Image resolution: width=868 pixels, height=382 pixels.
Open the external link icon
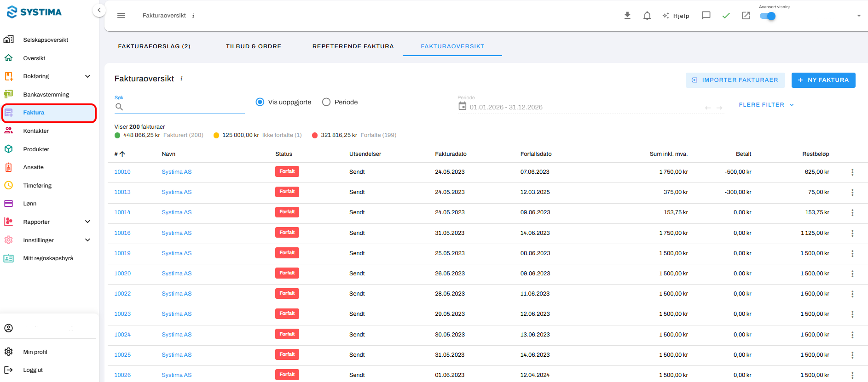(x=746, y=16)
